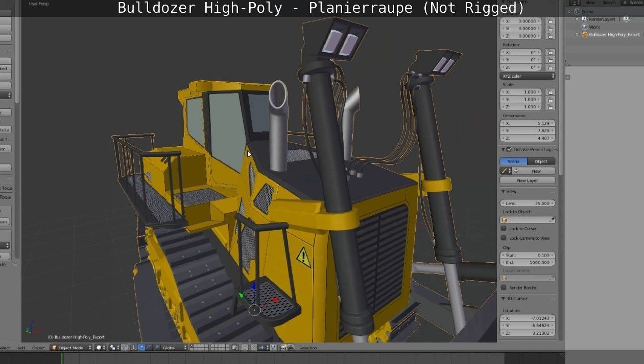
Task: Select the scale manipulator icon
Action: coord(156,348)
